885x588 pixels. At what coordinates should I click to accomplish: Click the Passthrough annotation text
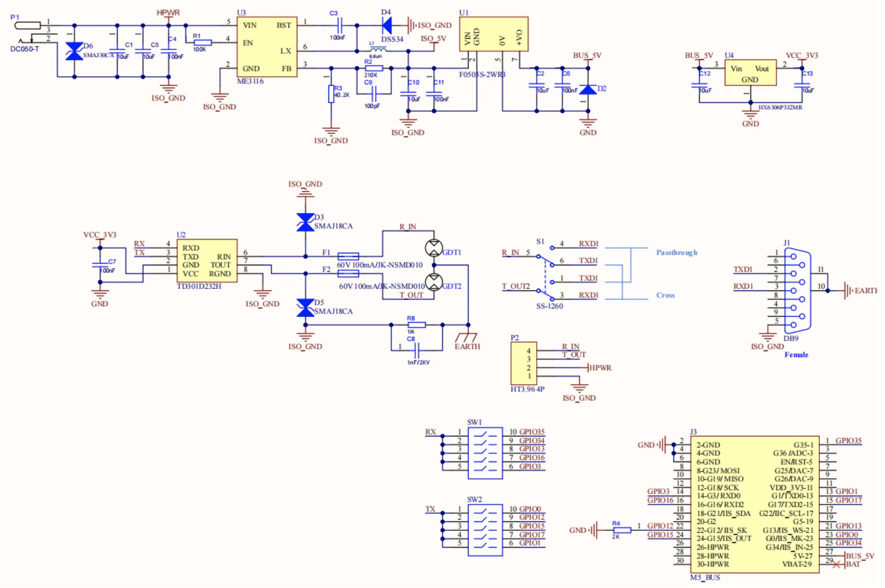click(677, 253)
